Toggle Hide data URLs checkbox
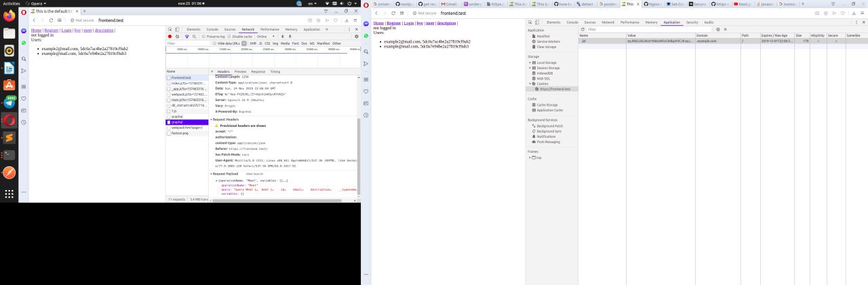 tap(215, 43)
